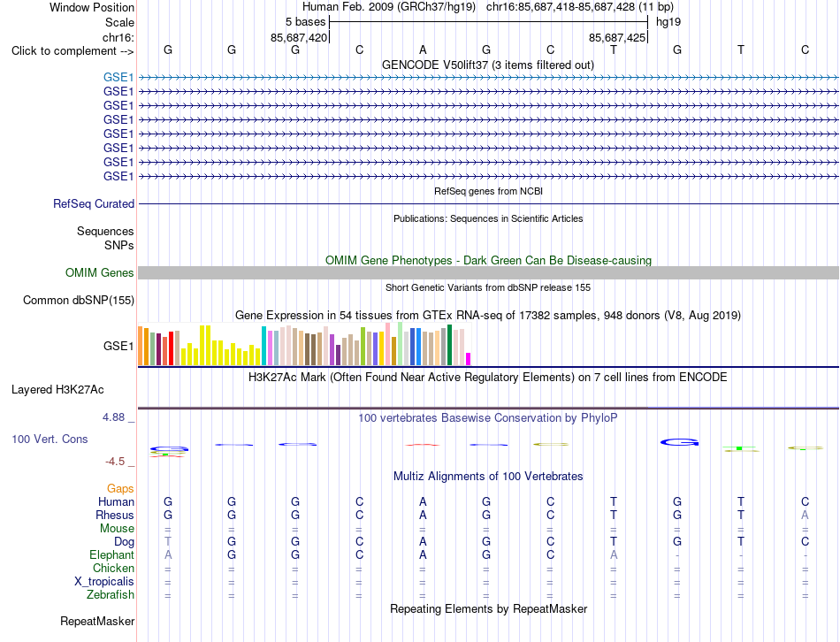Click the -4.5 PhyloP lower scale value

[115, 462]
